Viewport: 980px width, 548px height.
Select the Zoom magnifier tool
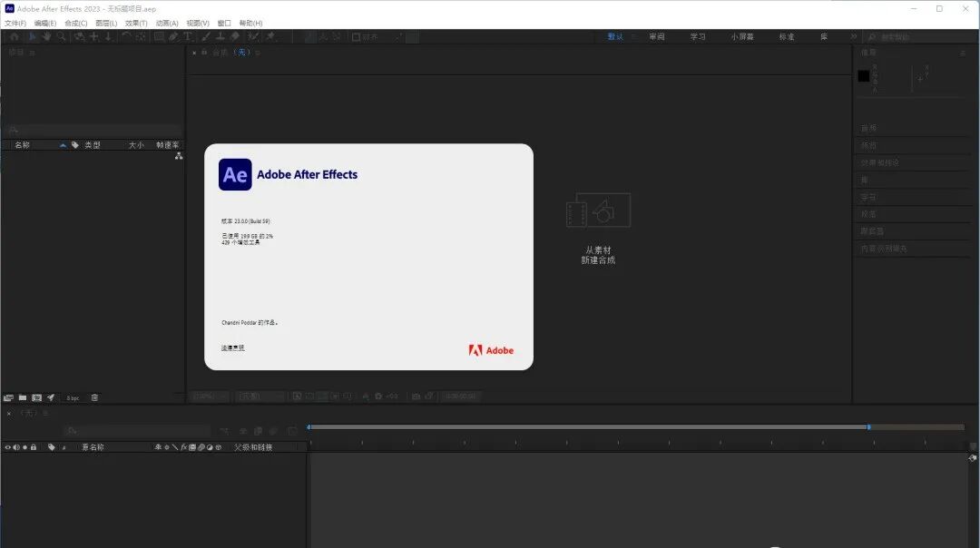pyautogui.click(x=62, y=37)
